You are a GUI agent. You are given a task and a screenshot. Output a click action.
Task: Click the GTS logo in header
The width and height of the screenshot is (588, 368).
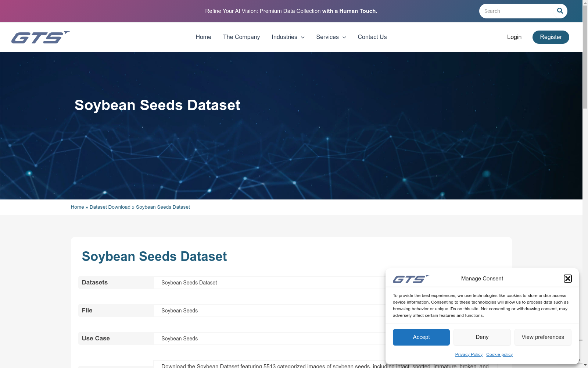40,37
